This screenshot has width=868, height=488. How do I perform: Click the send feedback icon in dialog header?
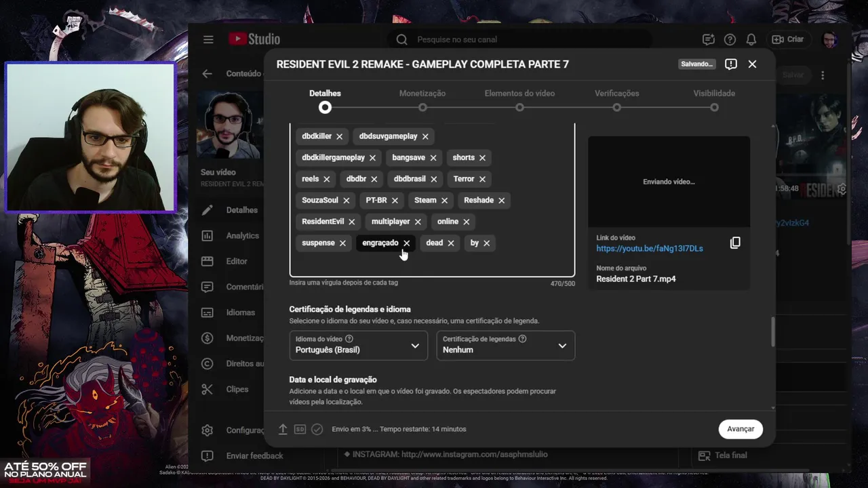tap(731, 64)
